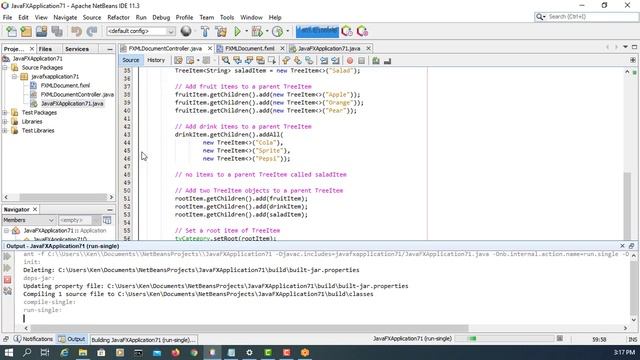Open default config dropdown
The image size is (640, 360).
click(141, 31)
